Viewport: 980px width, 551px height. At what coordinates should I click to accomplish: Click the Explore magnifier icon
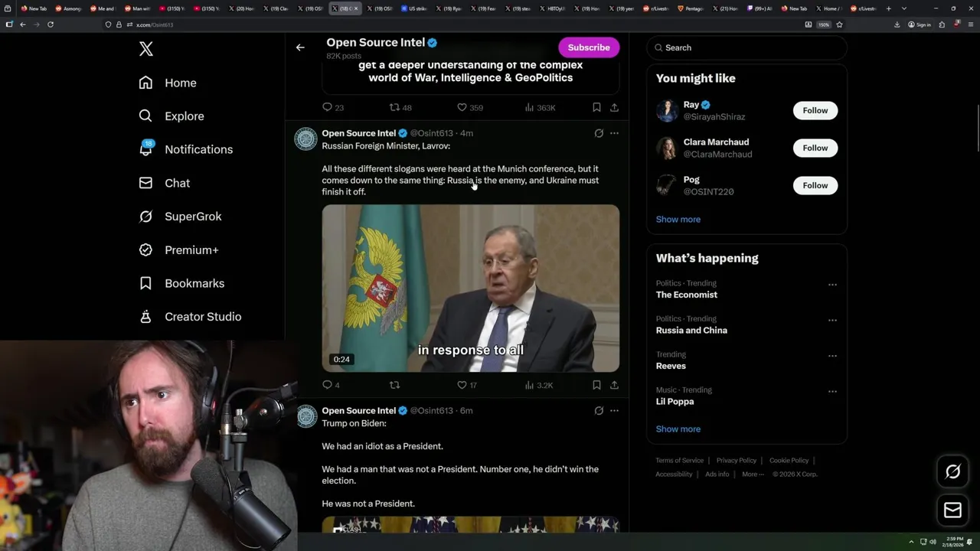[145, 116]
